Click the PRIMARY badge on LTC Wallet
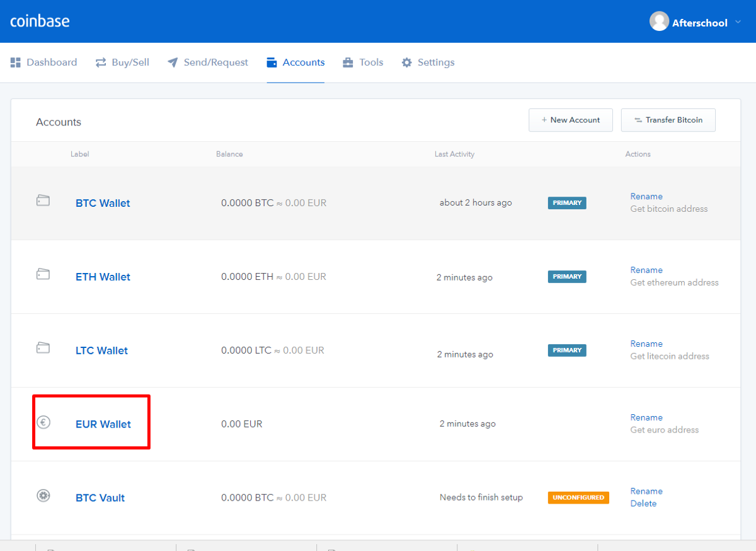The width and height of the screenshot is (756, 551). point(567,351)
